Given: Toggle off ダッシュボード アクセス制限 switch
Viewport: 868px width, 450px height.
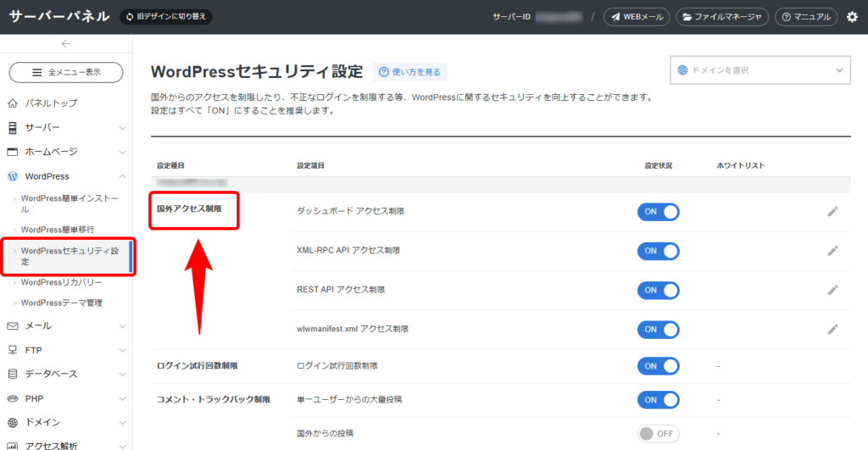Looking at the screenshot, I should tap(658, 212).
